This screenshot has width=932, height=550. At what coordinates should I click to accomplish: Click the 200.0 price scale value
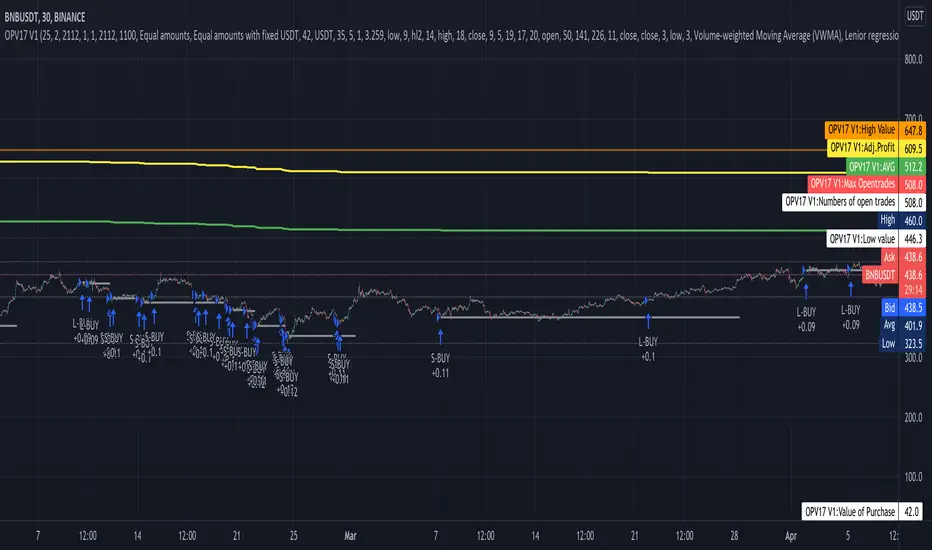(x=913, y=417)
